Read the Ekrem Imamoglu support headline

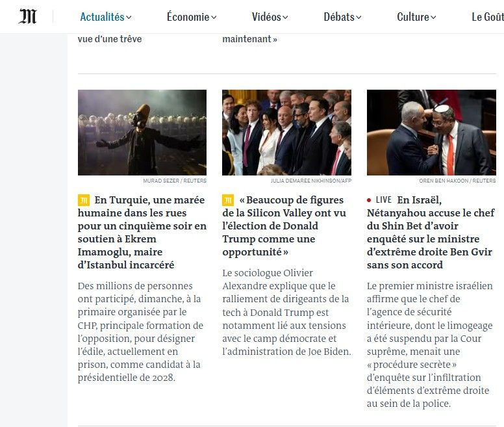tap(142, 232)
